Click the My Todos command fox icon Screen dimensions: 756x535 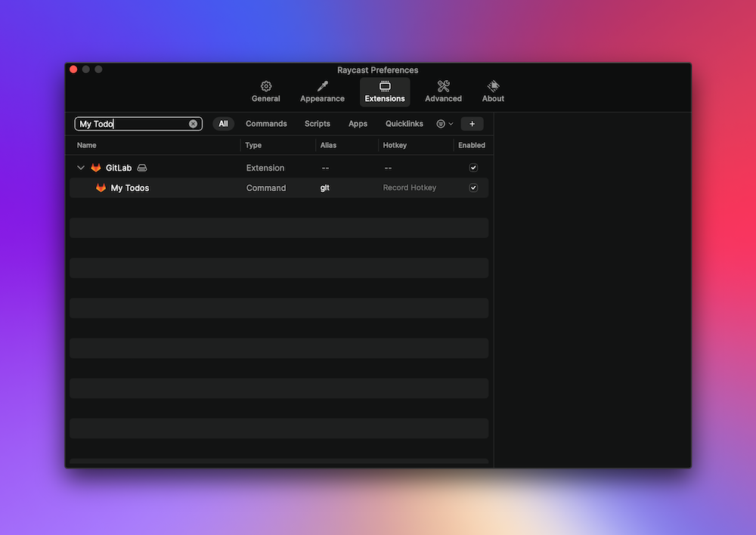pos(101,187)
